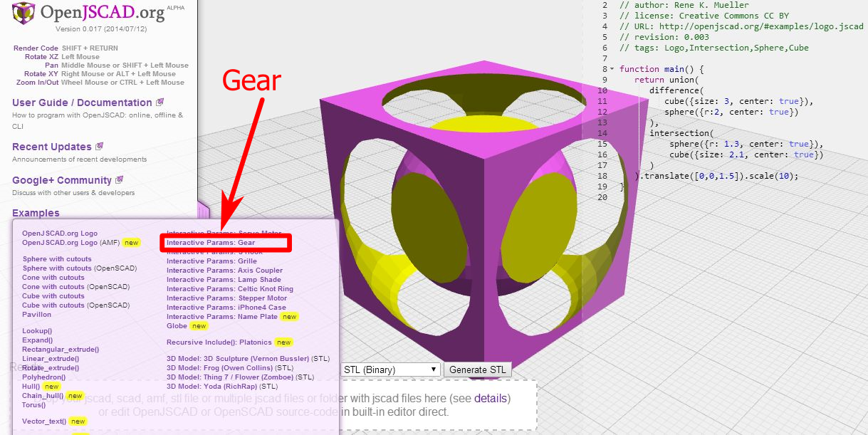The height and width of the screenshot is (435, 868).
Task: Click the '// license: Creative Commons' line
Action: point(703,16)
